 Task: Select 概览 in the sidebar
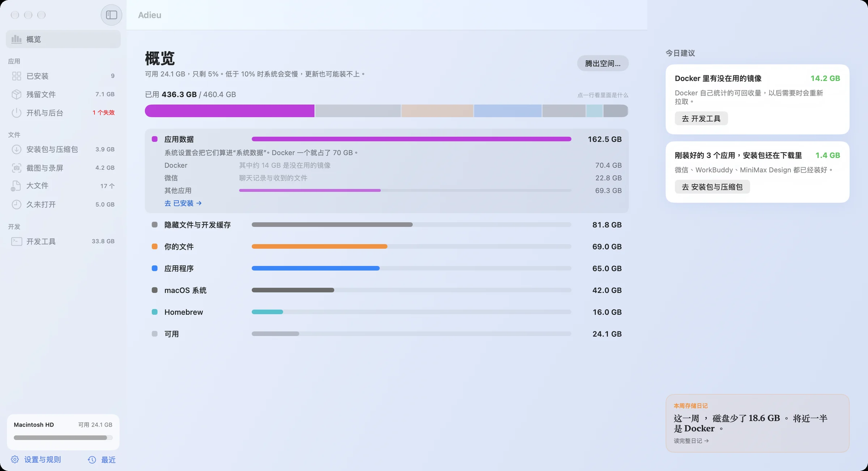(x=63, y=39)
